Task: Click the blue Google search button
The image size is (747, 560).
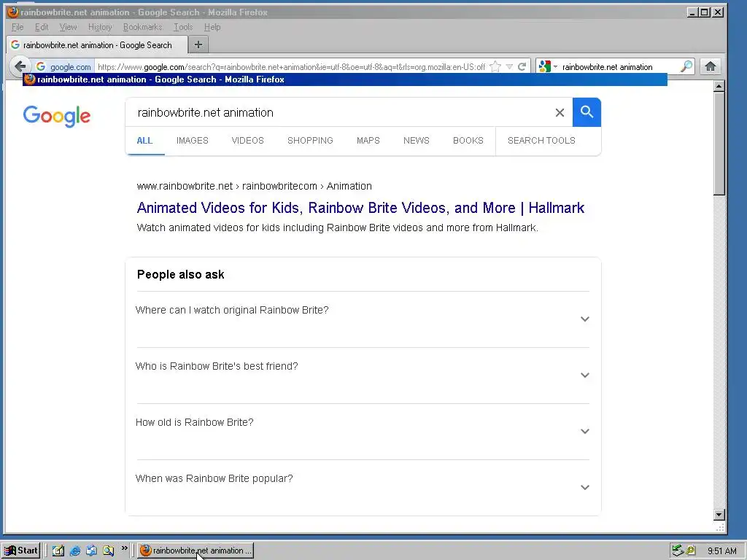Action: click(587, 112)
